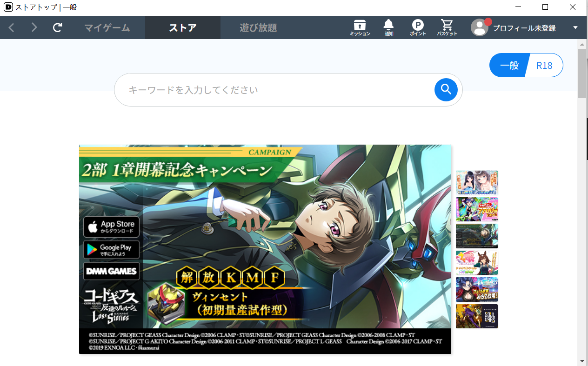Screen dimensions: 588x366
Task: Click the Google Play download badge
Action: [x=111, y=250]
